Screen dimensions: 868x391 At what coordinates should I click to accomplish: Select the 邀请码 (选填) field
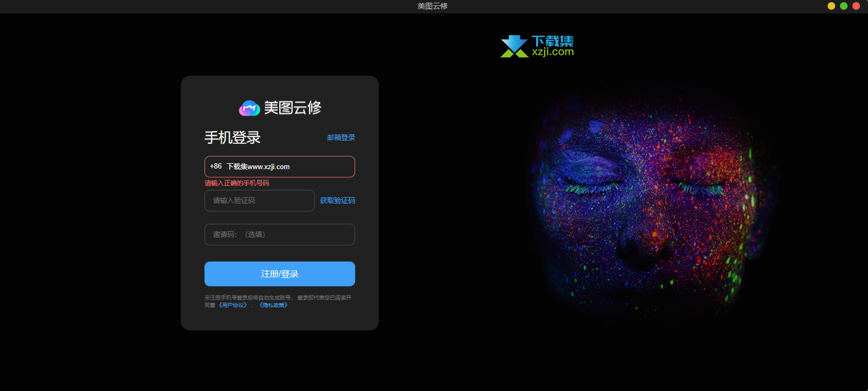(x=279, y=235)
